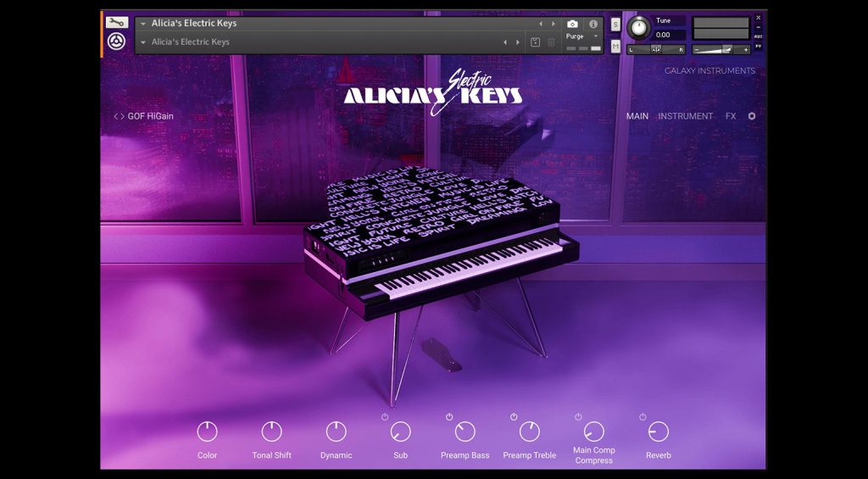868x479 pixels.
Task: Click the Kontakt round logo icon
Action: [116, 42]
